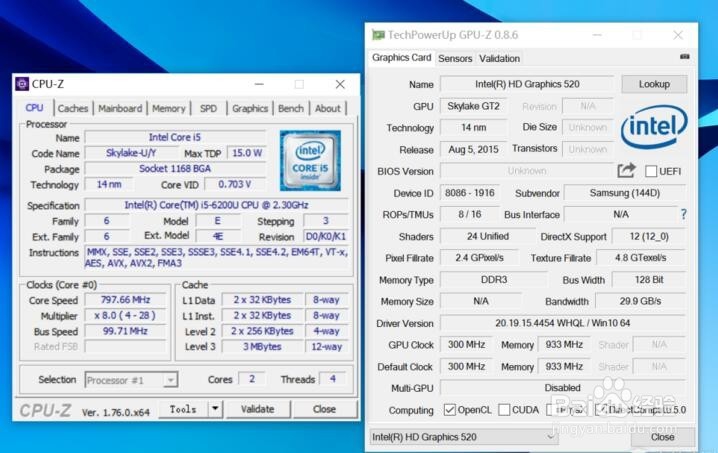Click the Validate button

[x=258, y=409]
